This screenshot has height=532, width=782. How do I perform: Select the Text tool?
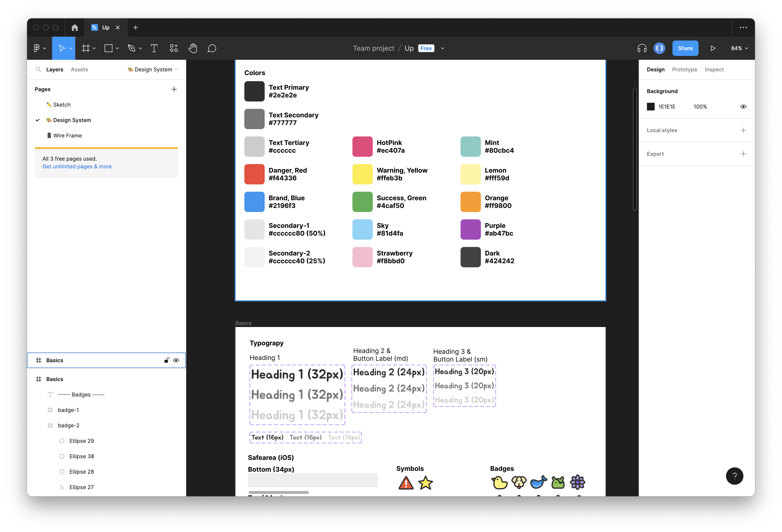point(154,48)
